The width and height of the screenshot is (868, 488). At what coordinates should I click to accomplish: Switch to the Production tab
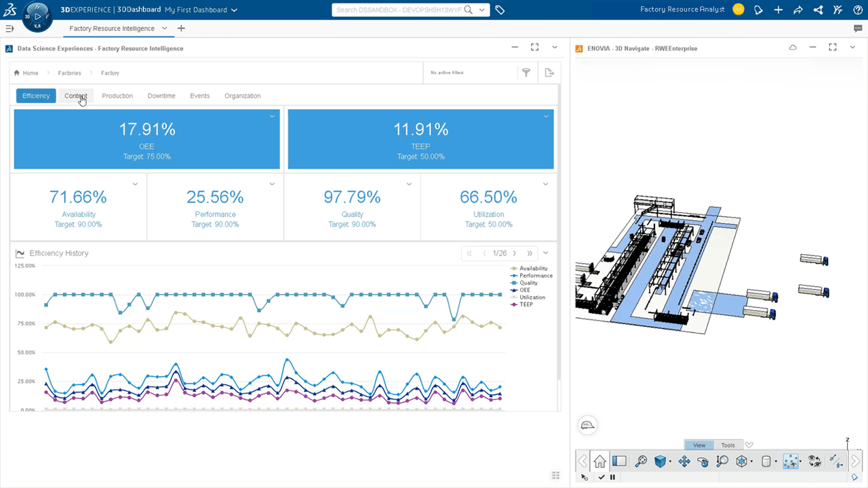pyautogui.click(x=117, y=96)
